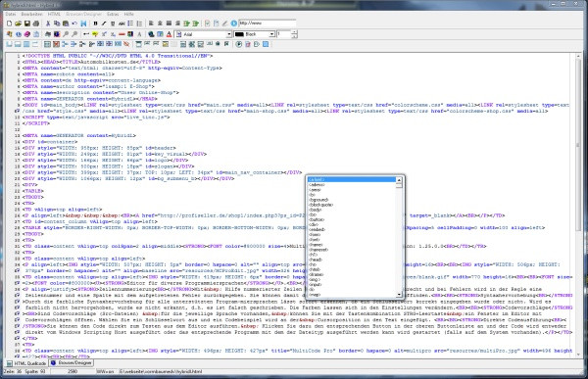Image resolution: width=588 pixels, height=379 pixels.
Task: Apply bold formatting with the B icon
Action: point(95,24)
